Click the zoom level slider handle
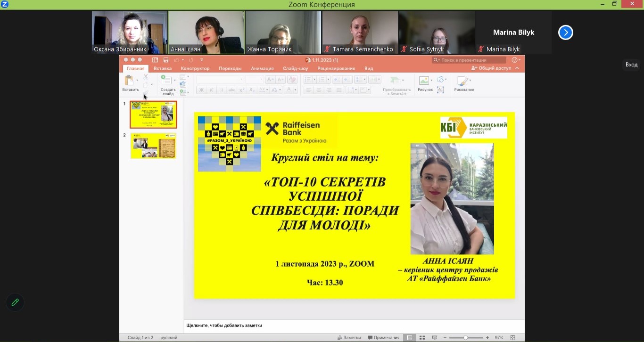 [466, 338]
